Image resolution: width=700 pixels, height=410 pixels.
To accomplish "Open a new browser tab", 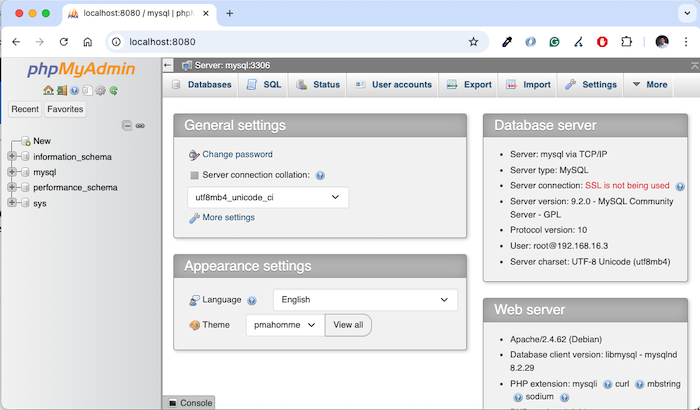I will 229,13.
